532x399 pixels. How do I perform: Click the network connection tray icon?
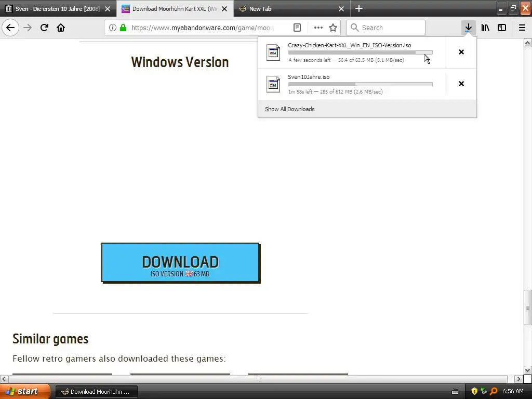point(484,391)
